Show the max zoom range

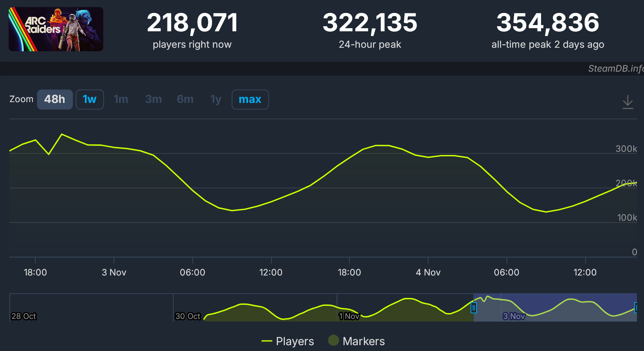click(x=250, y=99)
